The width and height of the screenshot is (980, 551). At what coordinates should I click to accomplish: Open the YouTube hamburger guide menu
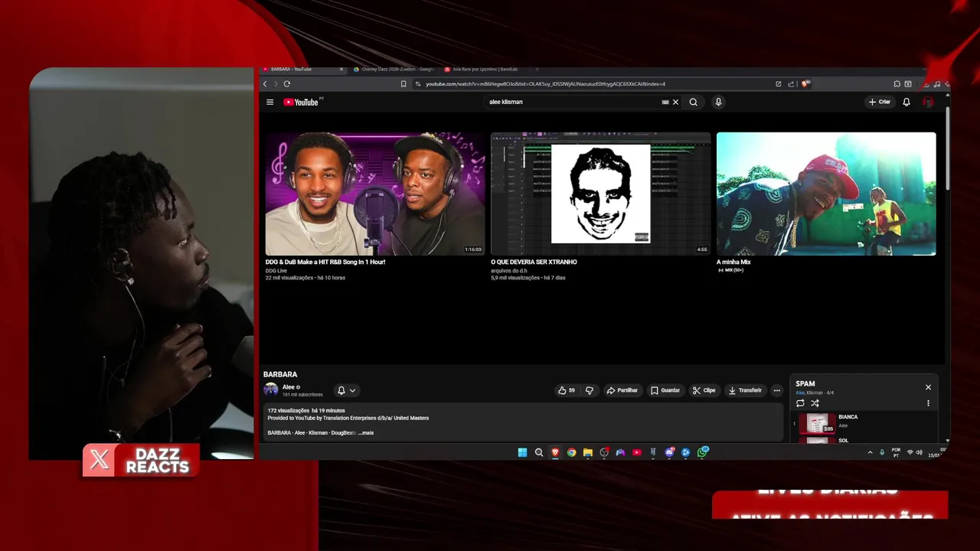[269, 102]
